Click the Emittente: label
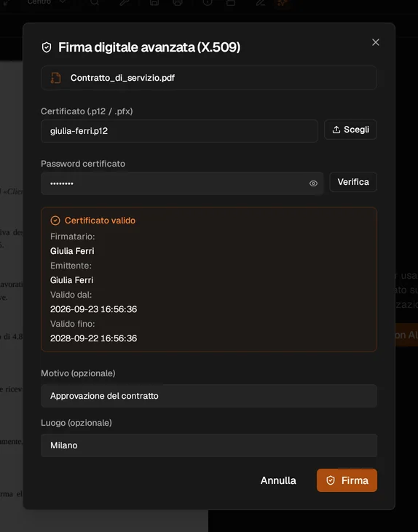 (x=71, y=266)
